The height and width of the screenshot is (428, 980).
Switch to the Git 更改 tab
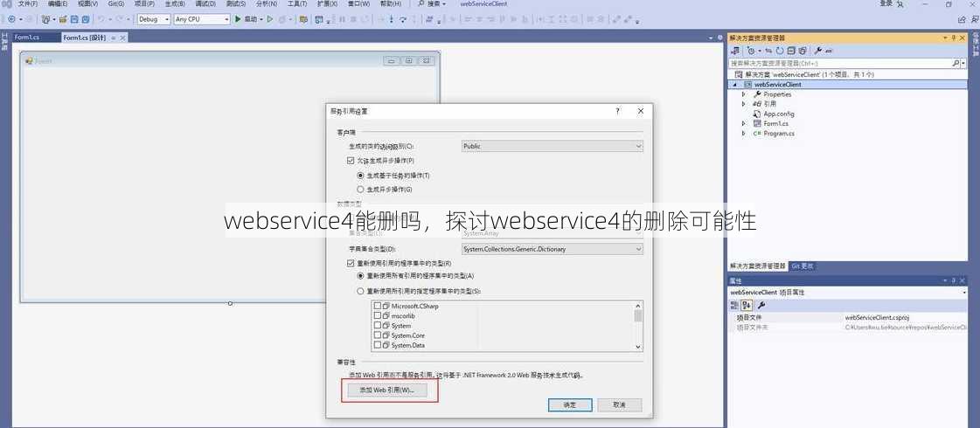[x=803, y=266]
